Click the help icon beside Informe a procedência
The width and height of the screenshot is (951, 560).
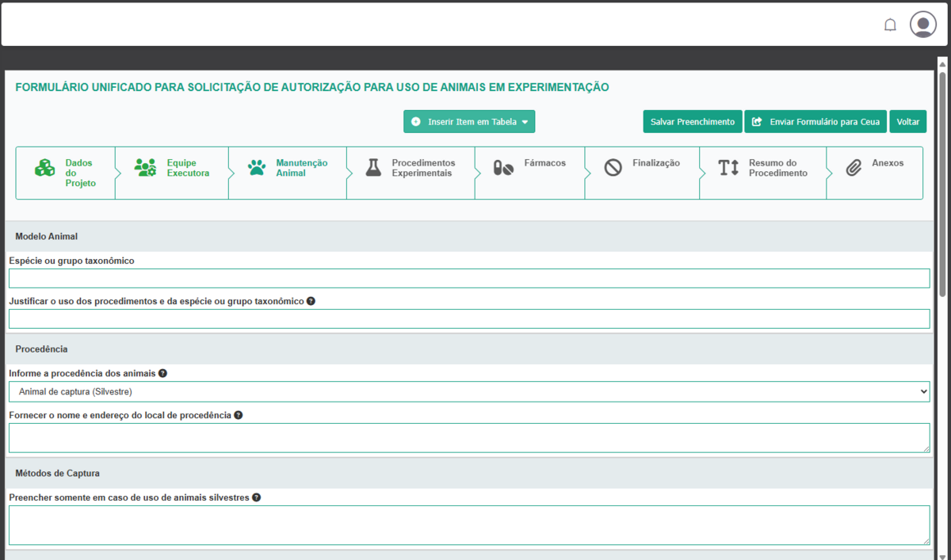pyautogui.click(x=162, y=373)
